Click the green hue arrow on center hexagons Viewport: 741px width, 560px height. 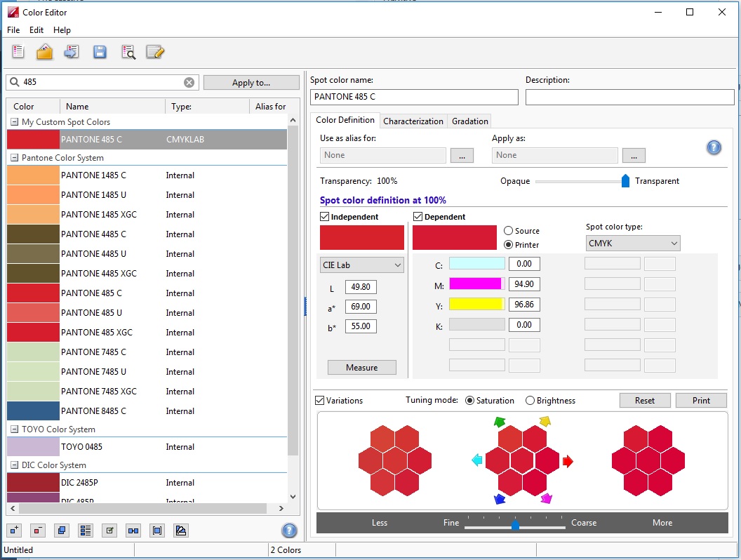coord(500,422)
